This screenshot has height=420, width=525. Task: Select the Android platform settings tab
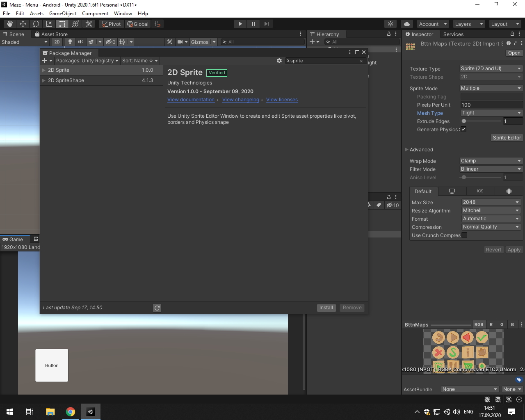[x=509, y=191]
